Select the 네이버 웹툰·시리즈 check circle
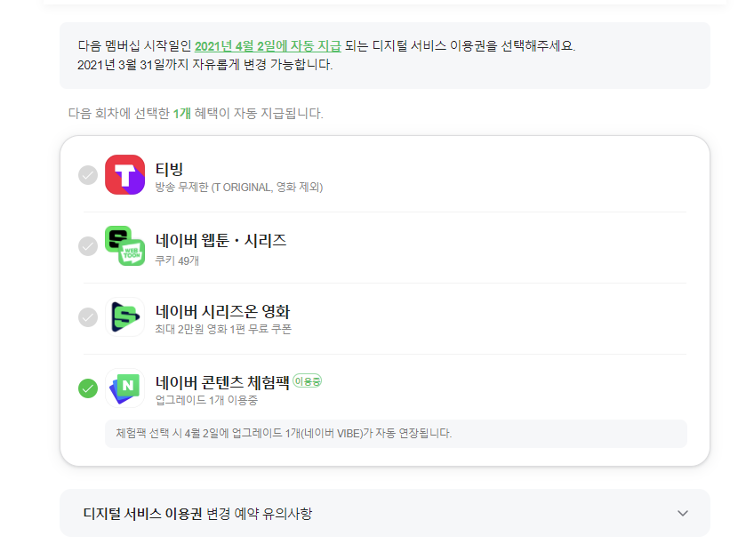Screen dimensions: 754x560 click(88, 246)
